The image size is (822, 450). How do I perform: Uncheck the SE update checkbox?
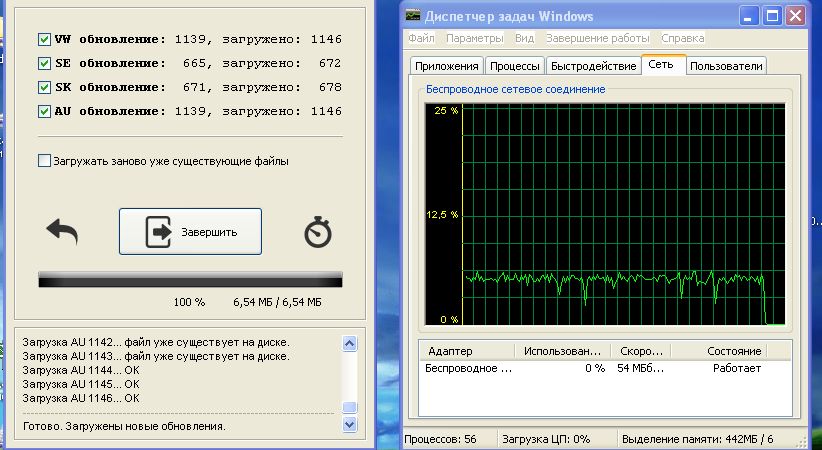(x=44, y=63)
